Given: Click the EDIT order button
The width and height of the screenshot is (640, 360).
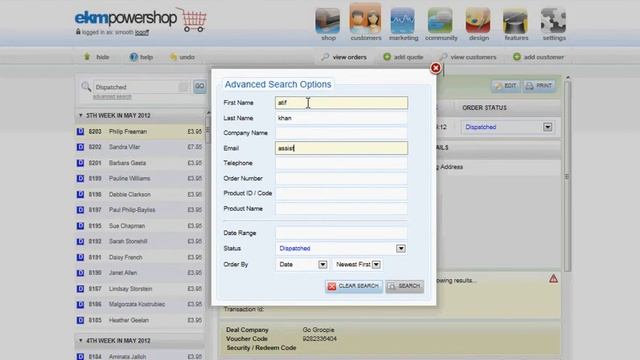Looking at the screenshot, I should pos(506,86).
